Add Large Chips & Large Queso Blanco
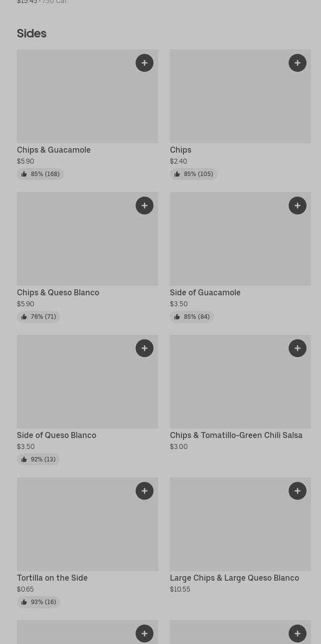321x644 pixels. tap(298, 491)
